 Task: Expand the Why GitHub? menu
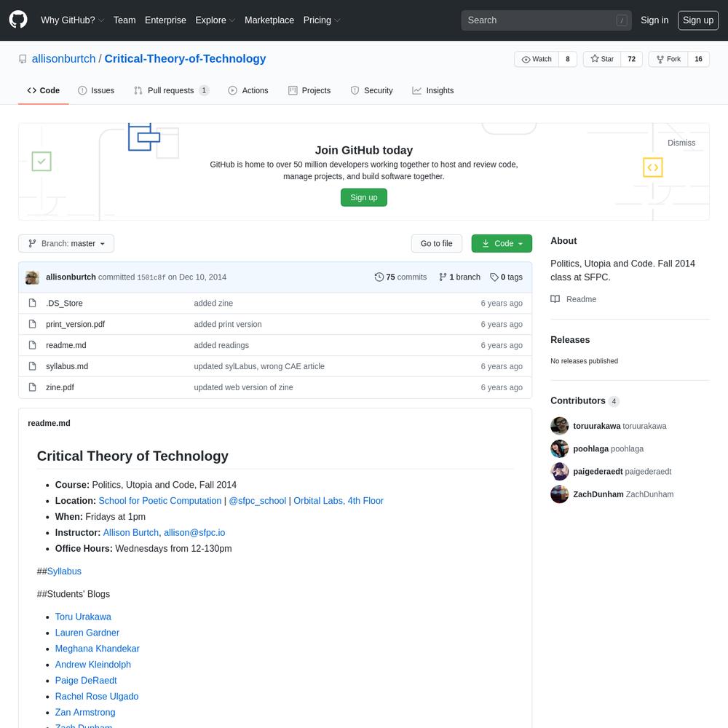(72, 20)
